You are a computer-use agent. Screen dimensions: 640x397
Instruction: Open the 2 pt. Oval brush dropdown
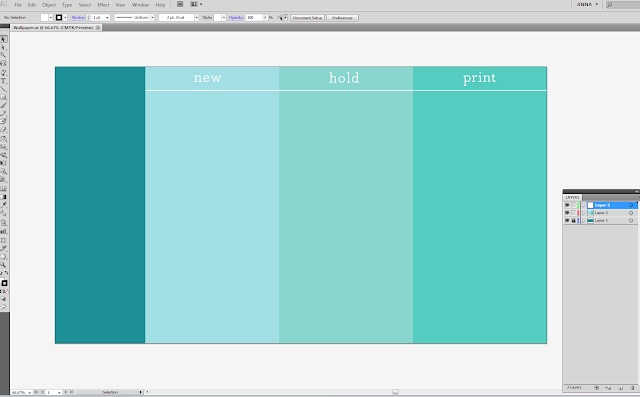196,18
